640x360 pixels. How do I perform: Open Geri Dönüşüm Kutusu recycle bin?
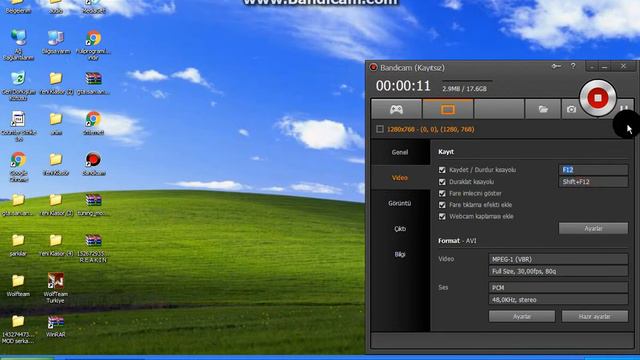(18, 85)
